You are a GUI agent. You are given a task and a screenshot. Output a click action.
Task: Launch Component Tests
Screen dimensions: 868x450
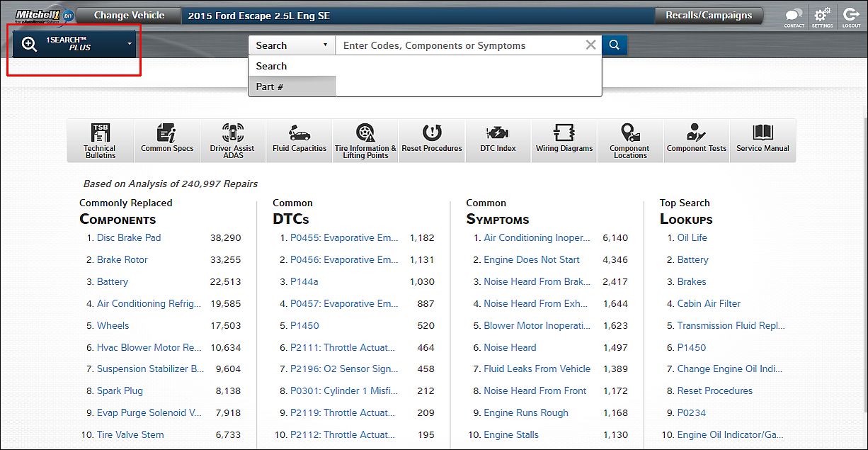tap(696, 140)
